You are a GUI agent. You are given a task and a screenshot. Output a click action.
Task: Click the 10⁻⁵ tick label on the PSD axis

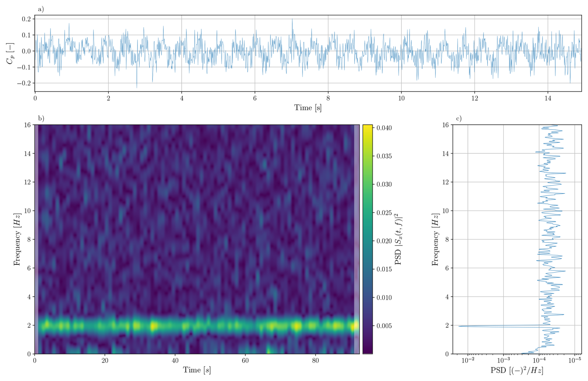coord(575,360)
